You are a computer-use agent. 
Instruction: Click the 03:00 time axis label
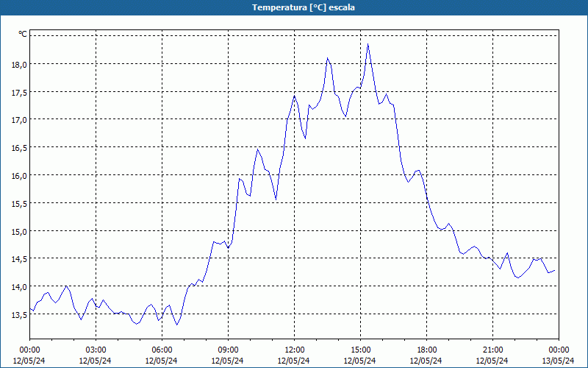96,350
